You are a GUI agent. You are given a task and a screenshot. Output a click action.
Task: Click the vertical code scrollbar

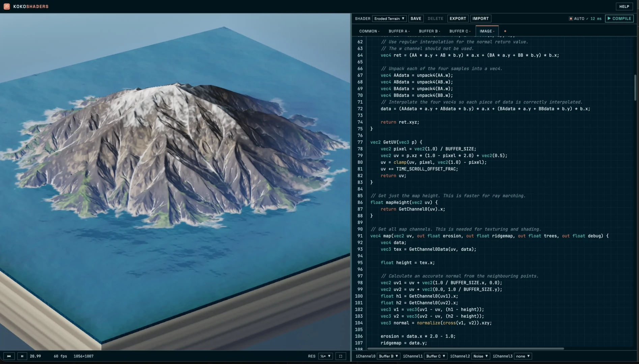(x=635, y=87)
